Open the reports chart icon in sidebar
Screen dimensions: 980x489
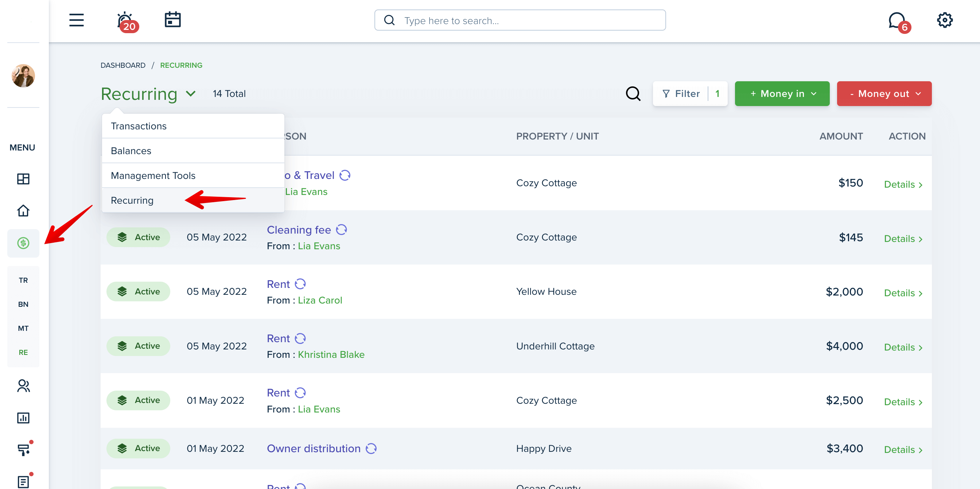tap(23, 418)
